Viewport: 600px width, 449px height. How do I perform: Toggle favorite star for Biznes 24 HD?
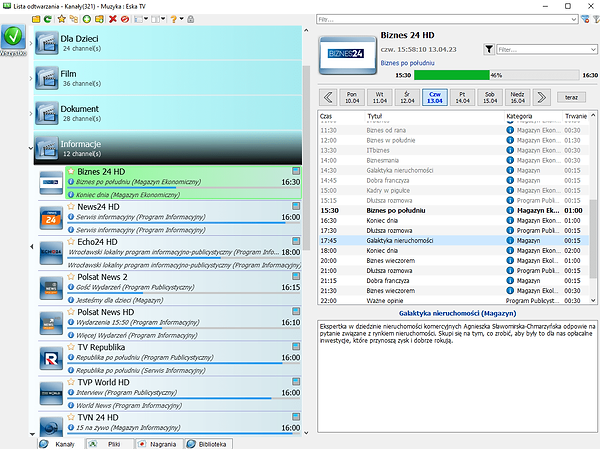coord(71,171)
